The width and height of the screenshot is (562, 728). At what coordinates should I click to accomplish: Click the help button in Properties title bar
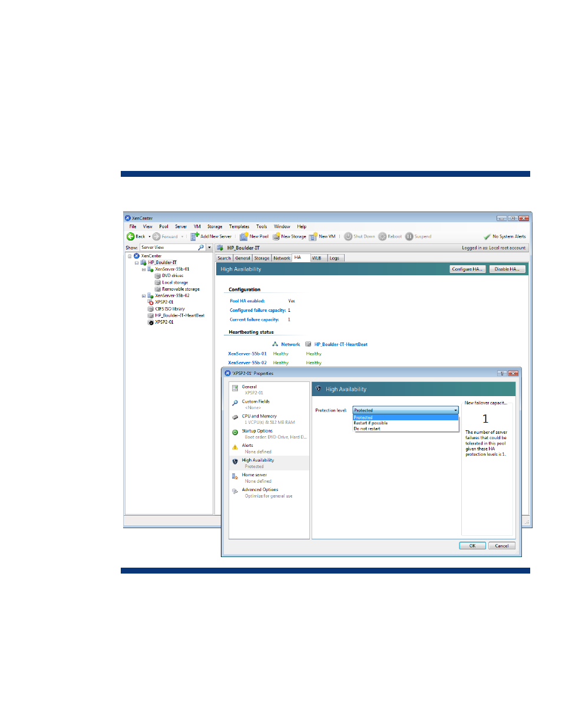tap(502, 373)
